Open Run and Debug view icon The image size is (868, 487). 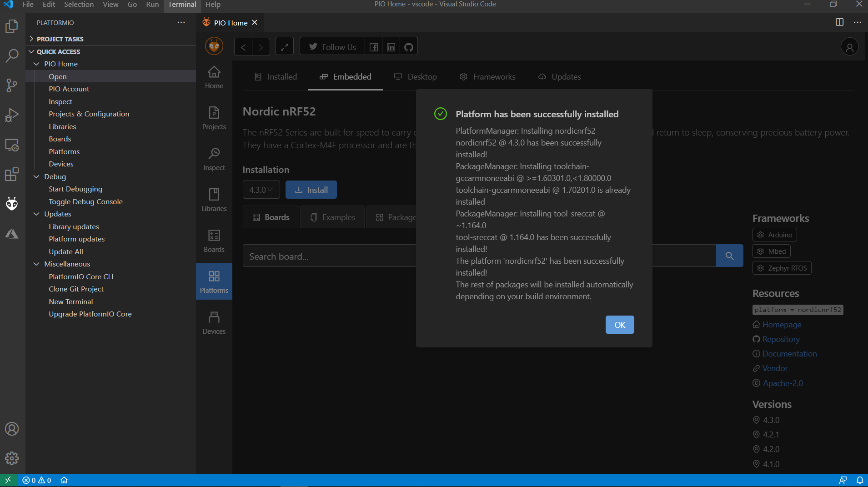click(x=12, y=115)
